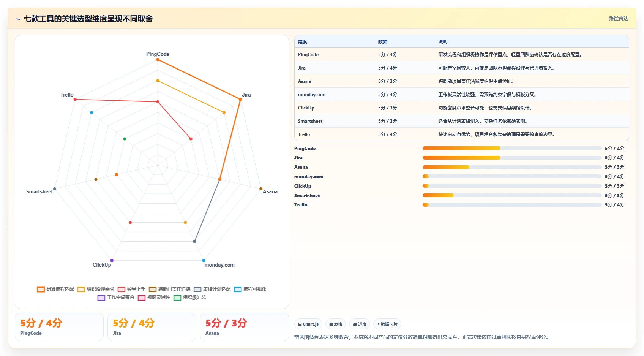The image size is (644, 356).
Task: Click the monday.com axis label on the radar
Action: click(x=219, y=265)
